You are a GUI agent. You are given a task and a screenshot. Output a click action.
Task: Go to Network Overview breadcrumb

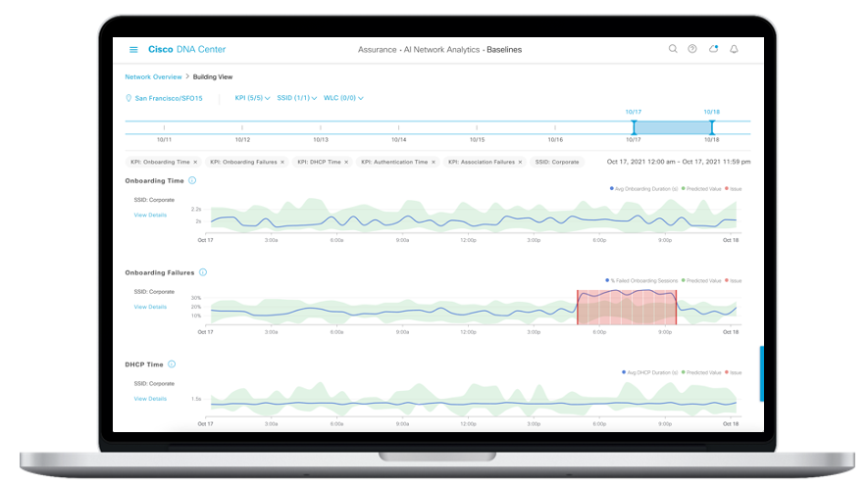[153, 76]
